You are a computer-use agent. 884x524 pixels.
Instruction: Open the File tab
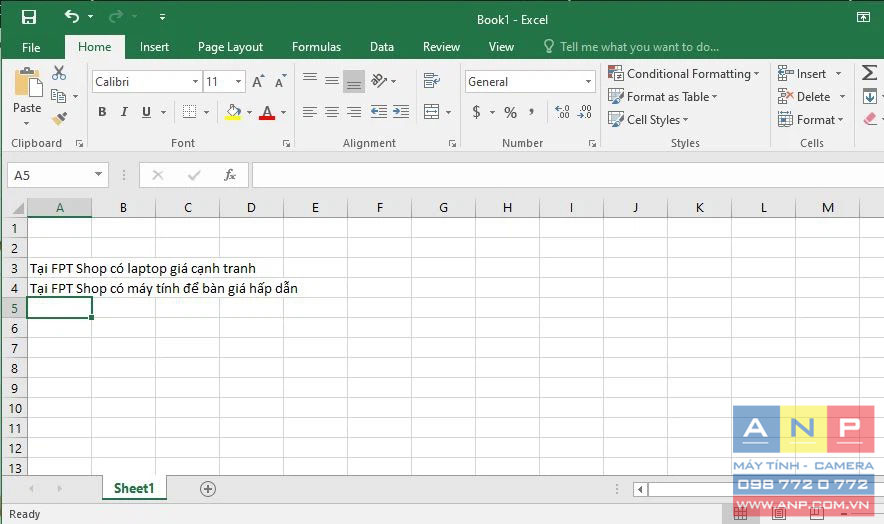[x=31, y=47]
